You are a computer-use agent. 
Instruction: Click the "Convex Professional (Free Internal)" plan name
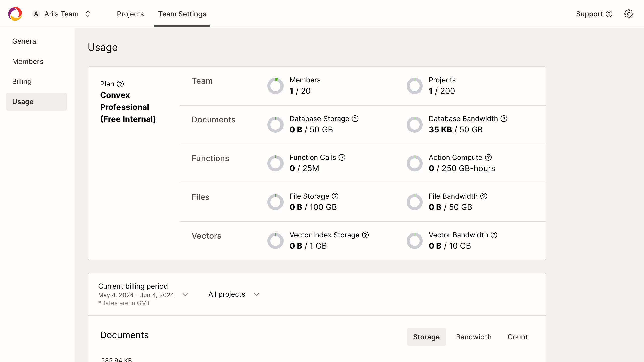point(128,107)
